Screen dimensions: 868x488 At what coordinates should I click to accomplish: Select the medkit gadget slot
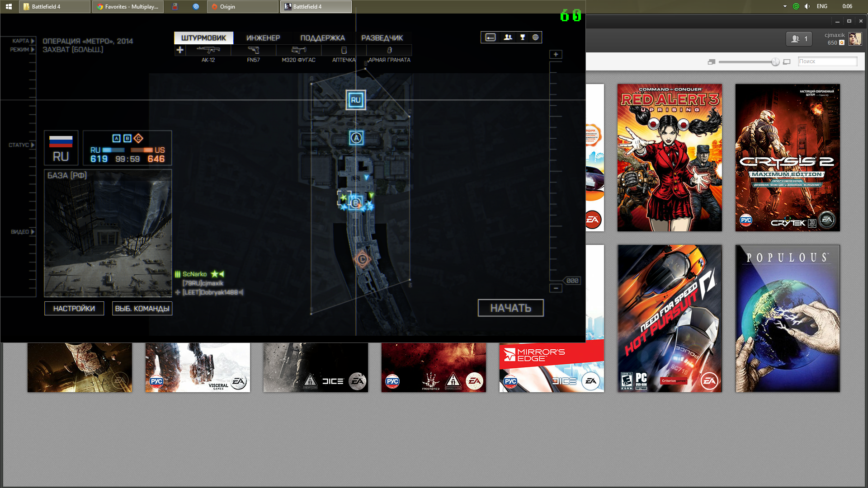pos(344,54)
